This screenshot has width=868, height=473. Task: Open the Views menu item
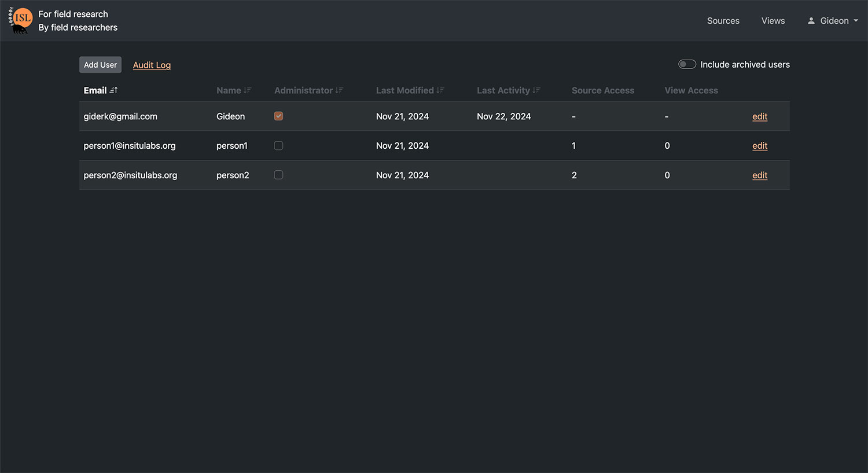pos(773,21)
